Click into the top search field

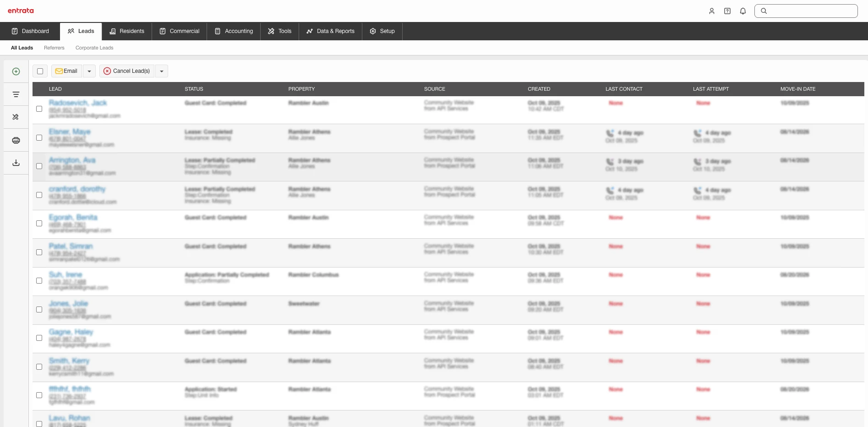811,11
